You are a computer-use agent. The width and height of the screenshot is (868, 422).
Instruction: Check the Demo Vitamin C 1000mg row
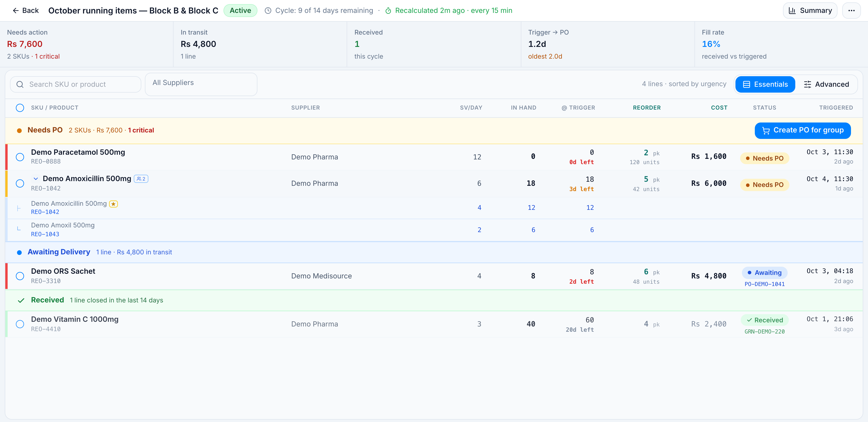(x=20, y=324)
